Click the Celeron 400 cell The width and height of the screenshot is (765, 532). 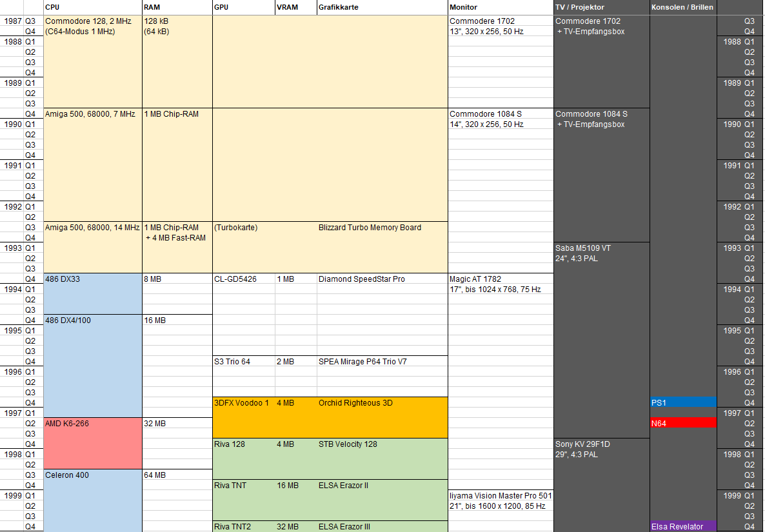(93, 475)
